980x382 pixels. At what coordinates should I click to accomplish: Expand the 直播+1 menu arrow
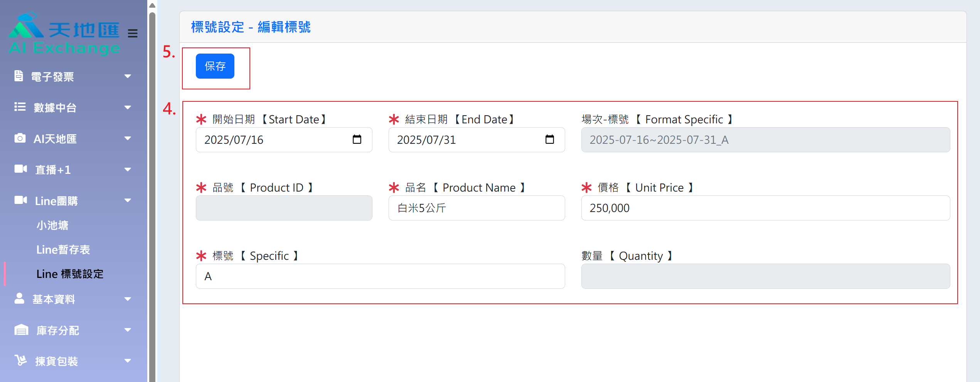tap(128, 170)
